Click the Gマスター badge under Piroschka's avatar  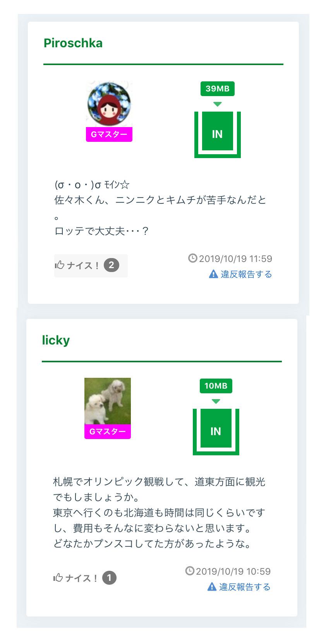point(109,134)
